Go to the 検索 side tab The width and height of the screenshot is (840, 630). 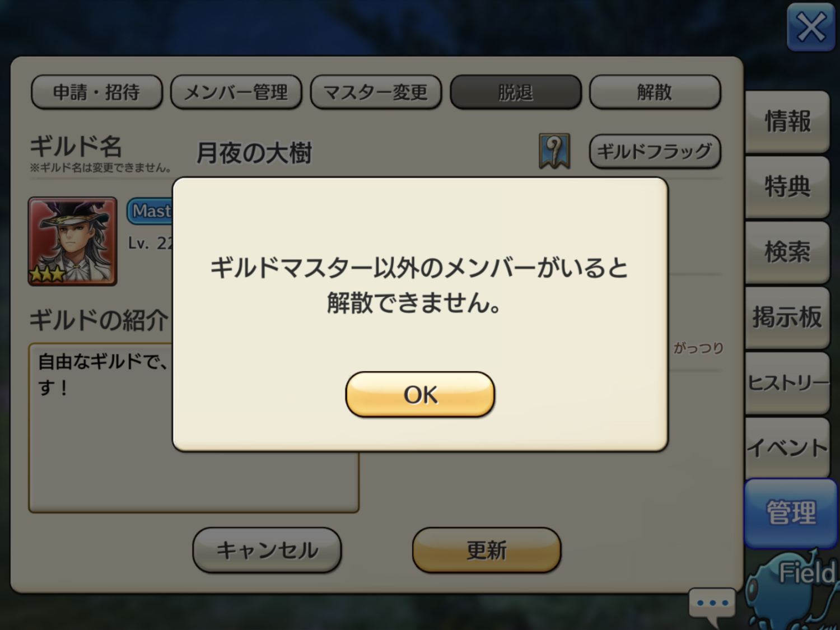click(x=787, y=252)
